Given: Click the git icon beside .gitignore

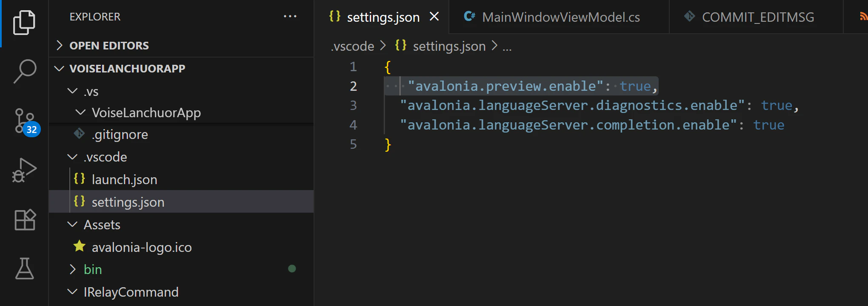Looking at the screenshot, I should 79,134.
